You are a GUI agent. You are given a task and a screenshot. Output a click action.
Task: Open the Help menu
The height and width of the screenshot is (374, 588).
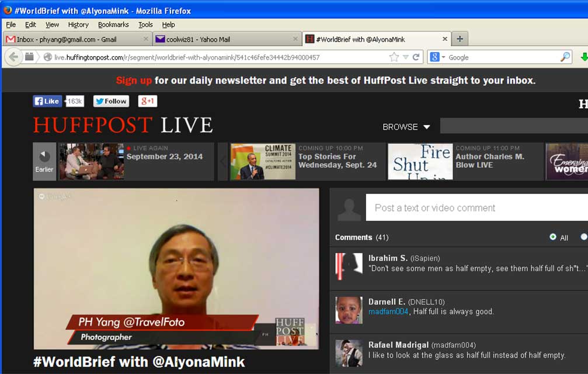coord(168,25)
